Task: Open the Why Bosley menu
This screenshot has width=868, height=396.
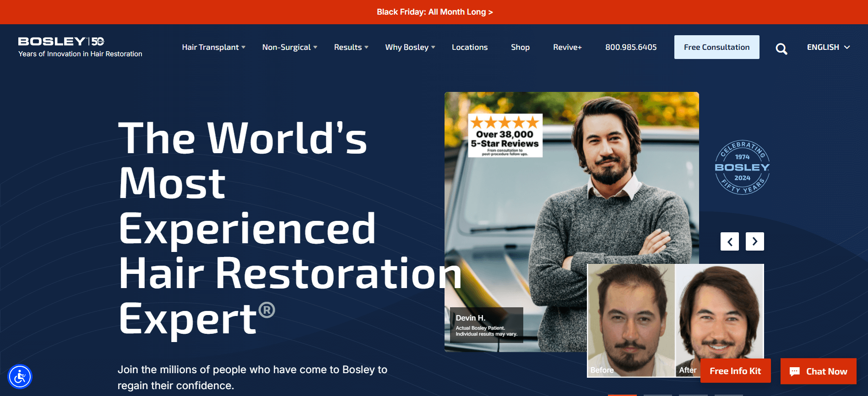Action: [x=410, y=47]
